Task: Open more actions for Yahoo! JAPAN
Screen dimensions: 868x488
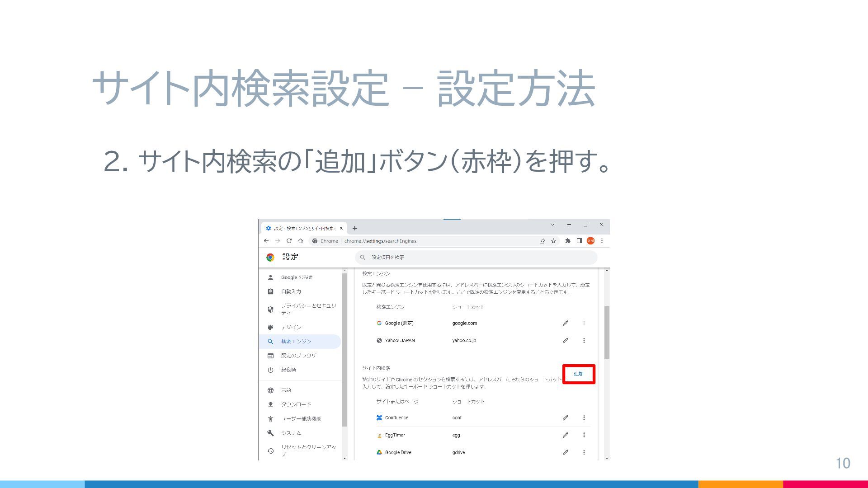Action: (x=584, y=341)
